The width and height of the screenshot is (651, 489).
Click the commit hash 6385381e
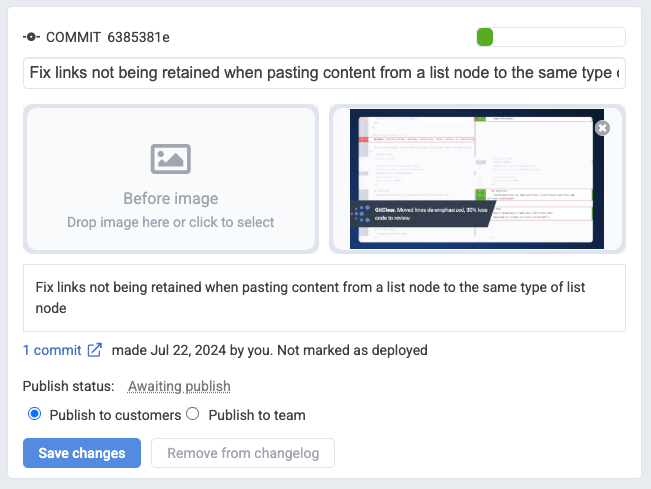coord(138,38)
